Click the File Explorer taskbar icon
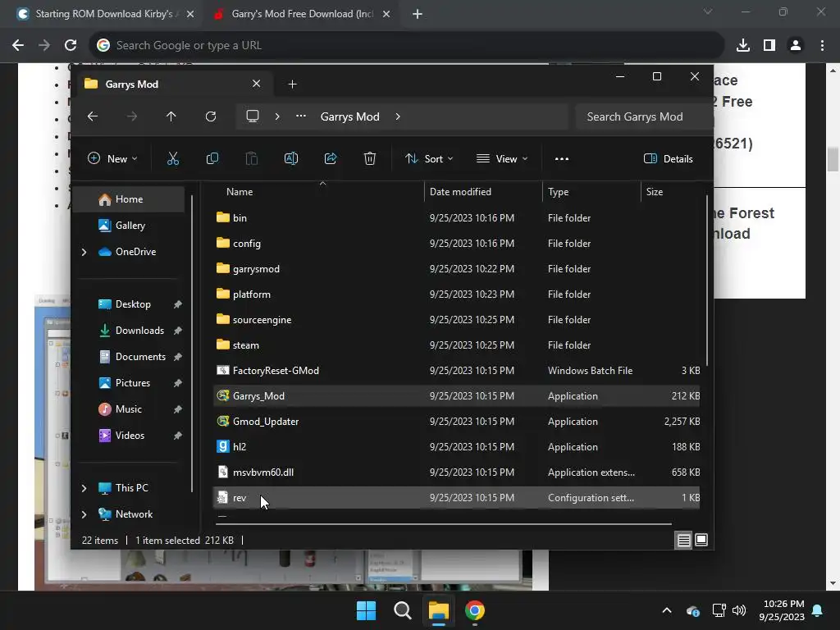 pyautogui.click(x=438, y=610)
